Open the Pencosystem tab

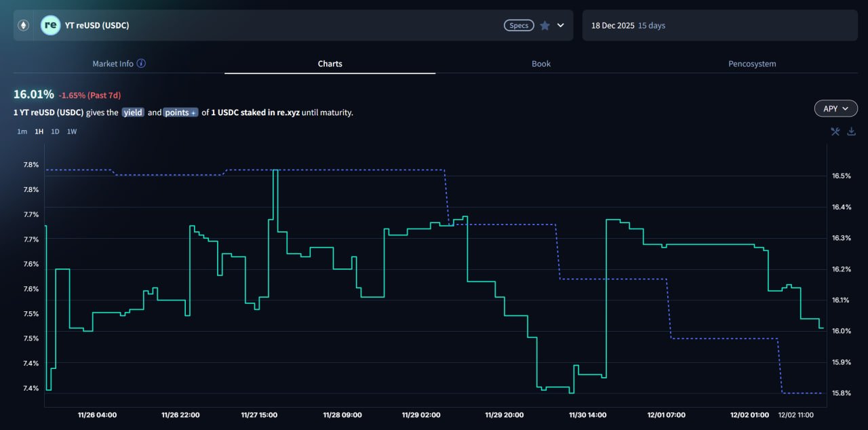[x=751, y=64]
